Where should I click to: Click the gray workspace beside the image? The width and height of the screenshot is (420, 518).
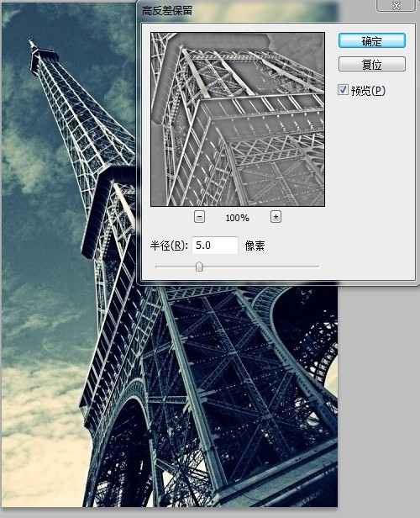379,396
